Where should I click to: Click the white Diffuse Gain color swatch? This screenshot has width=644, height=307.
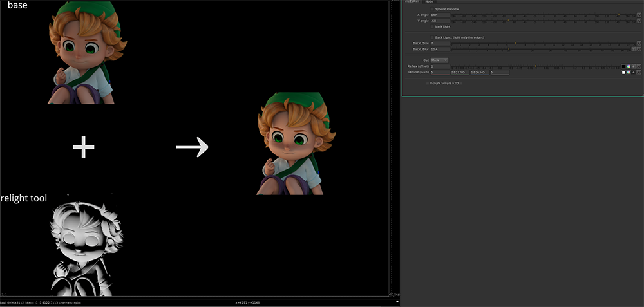[623, 73]
